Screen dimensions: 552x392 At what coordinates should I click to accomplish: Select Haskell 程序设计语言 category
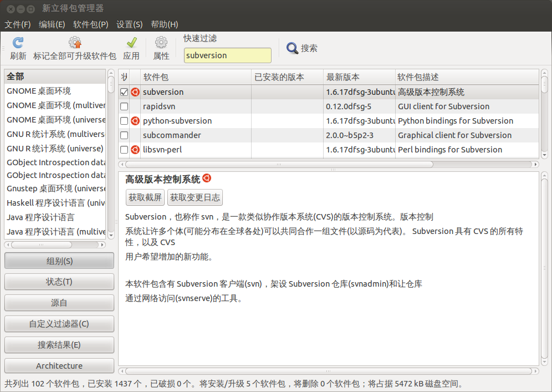(x=55, y=203)
